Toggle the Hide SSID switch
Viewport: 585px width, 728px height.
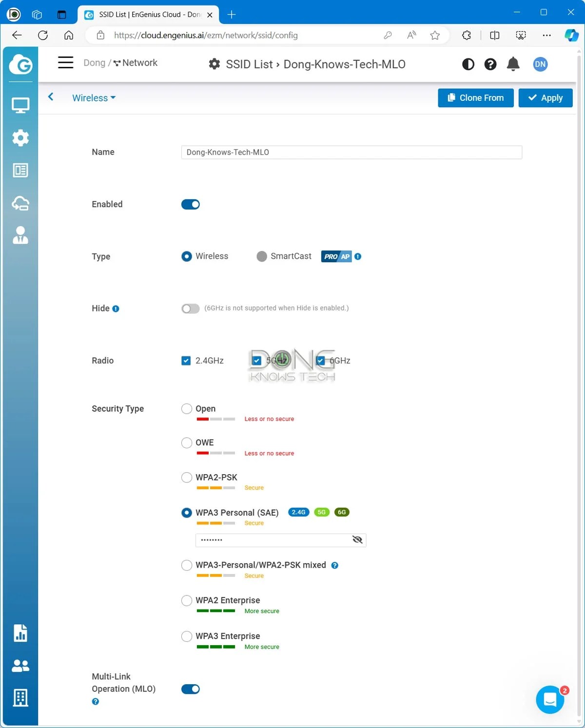191,309
